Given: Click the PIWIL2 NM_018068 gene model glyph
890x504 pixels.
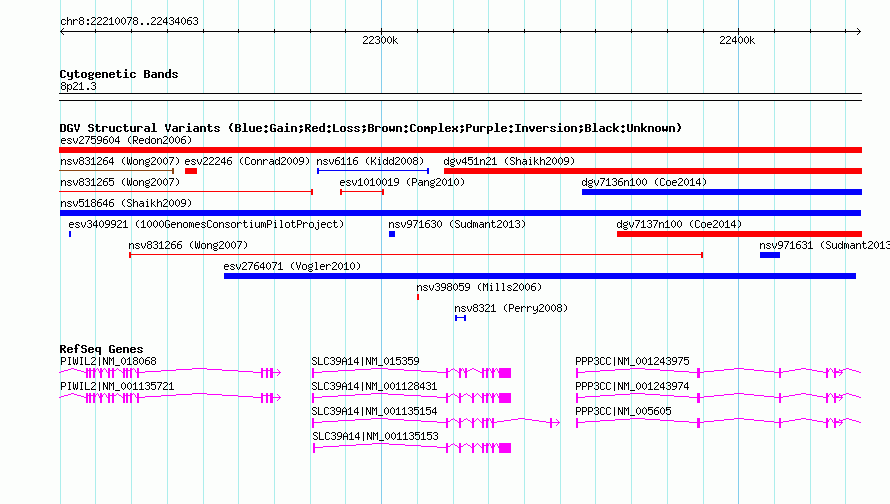Looking at the screenshot, I should [x=170, y=372].
